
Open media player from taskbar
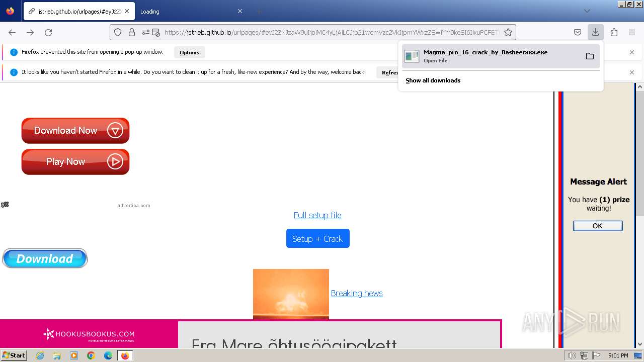[74, 355]
